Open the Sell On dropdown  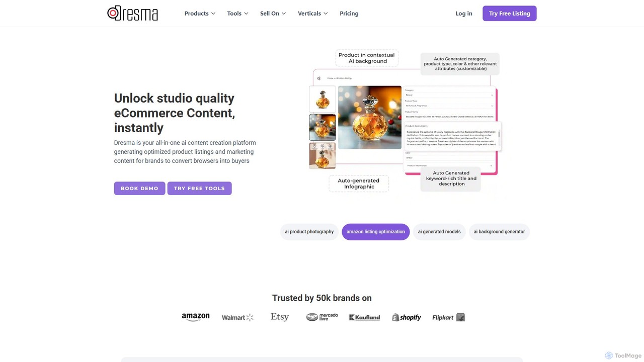pyautogui.click(x=273, y=14)
